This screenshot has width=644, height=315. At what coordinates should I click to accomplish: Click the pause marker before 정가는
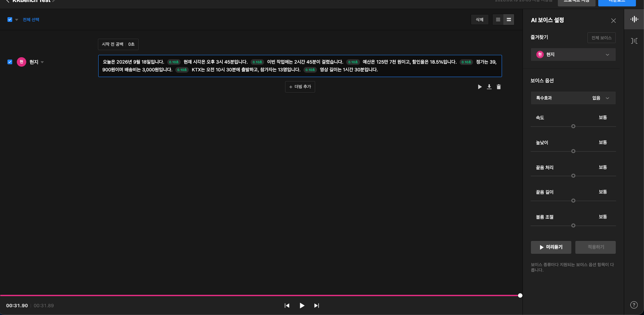(466, 62)
